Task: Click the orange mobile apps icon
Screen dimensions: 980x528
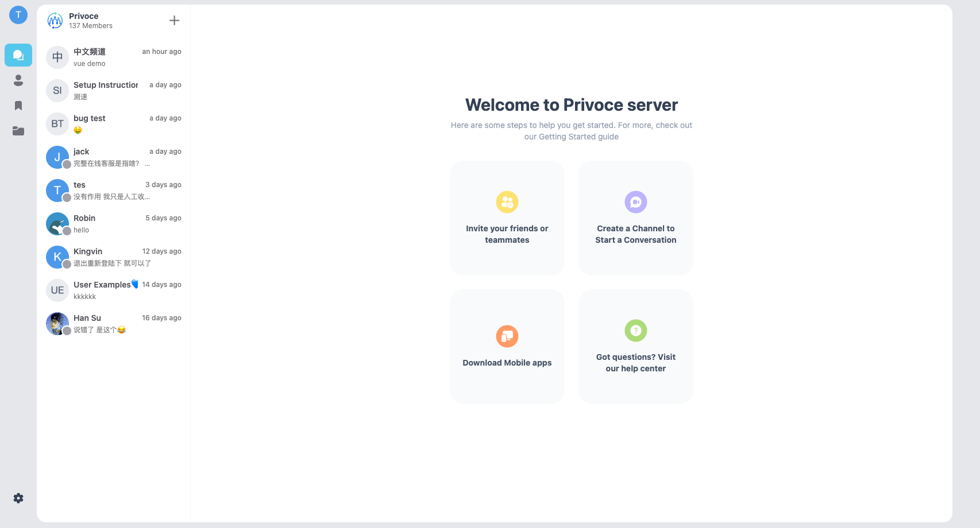Action: 507,336
